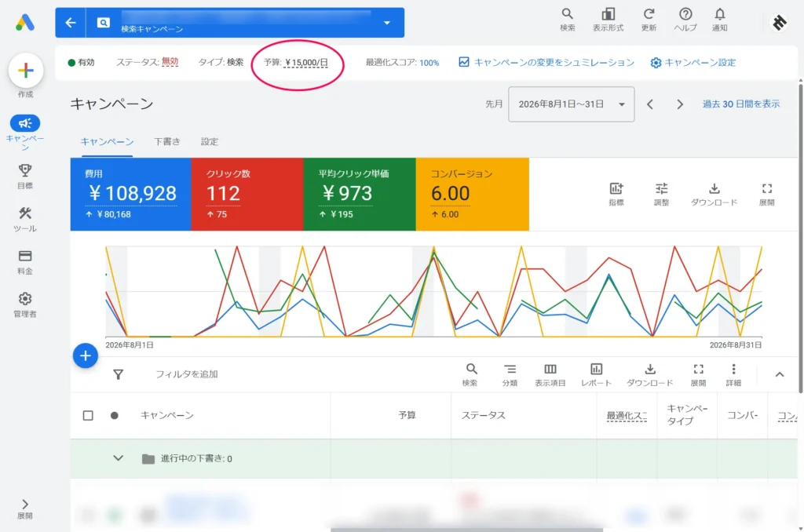Image resolution: width=804 pixels, height=532 pixels.
Task: Sort by 最適化スコア column header
Action: pos(627,416)
